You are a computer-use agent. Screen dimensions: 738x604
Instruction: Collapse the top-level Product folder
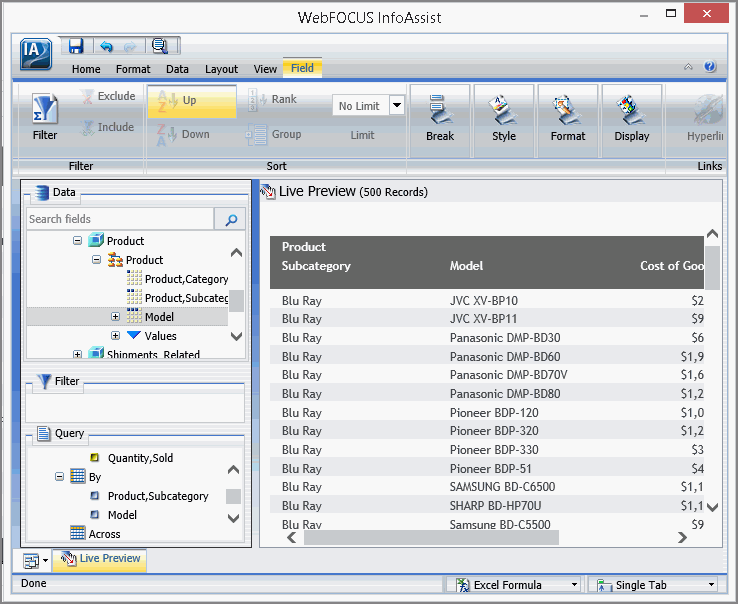click(x=78, y=241)
